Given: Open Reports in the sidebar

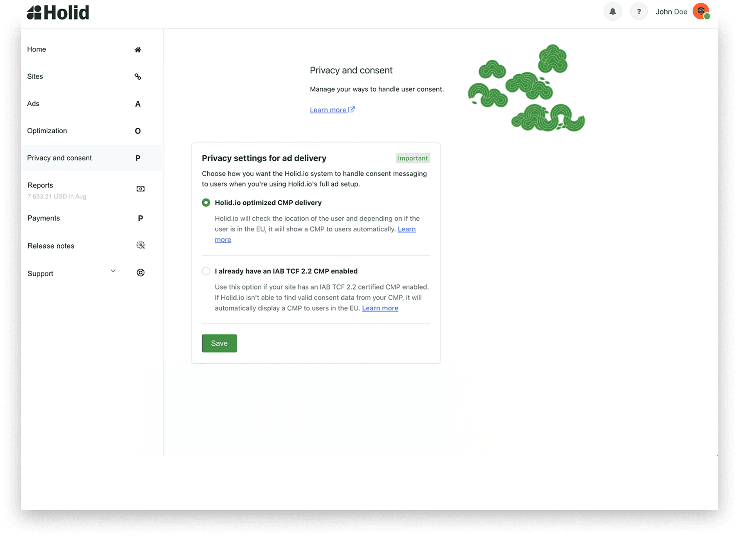Looking at the screenshot, I should (40, 185).
